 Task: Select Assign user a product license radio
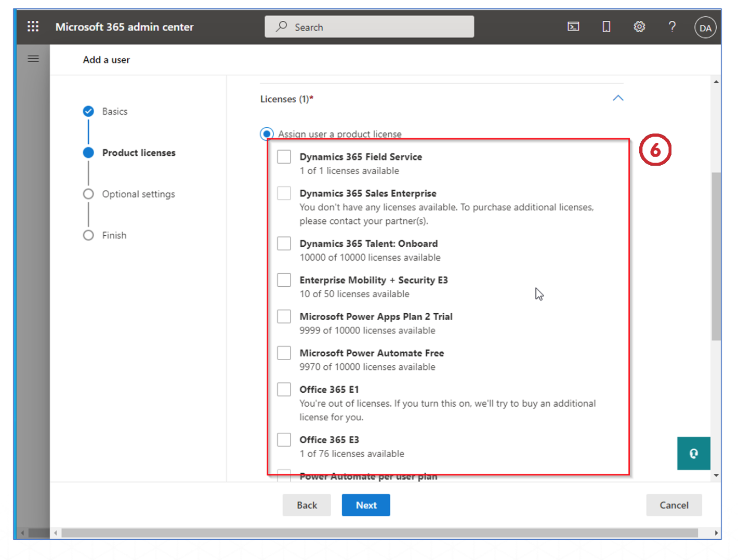(267, 134)
